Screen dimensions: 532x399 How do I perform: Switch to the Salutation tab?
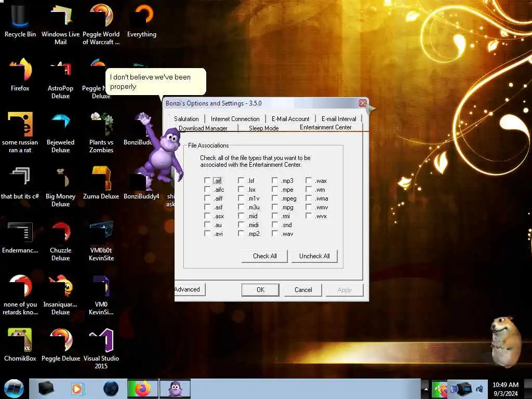click(187, 119)
